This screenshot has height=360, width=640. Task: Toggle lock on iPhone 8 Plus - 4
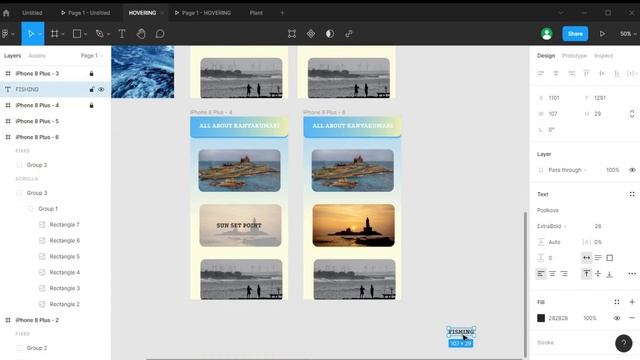tap(91, 105)
